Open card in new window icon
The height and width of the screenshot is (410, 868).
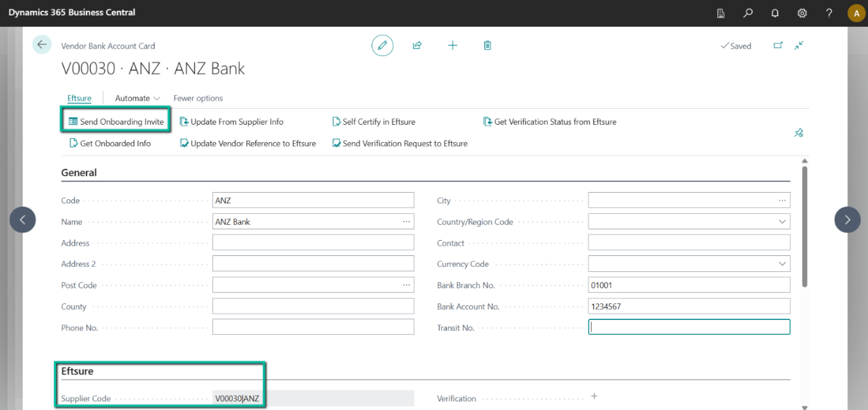coord(778,45)
